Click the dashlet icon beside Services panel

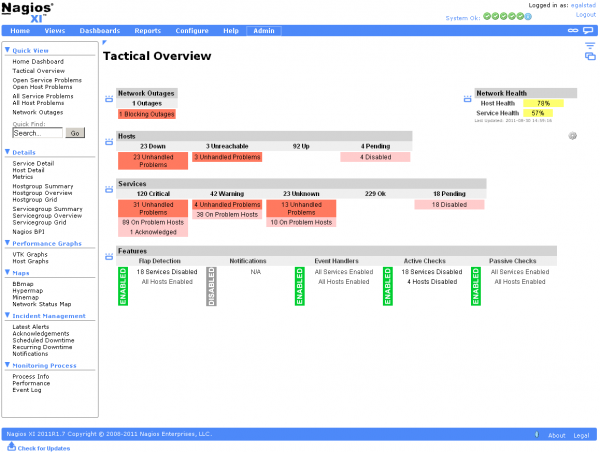click(x=109, y=189)
